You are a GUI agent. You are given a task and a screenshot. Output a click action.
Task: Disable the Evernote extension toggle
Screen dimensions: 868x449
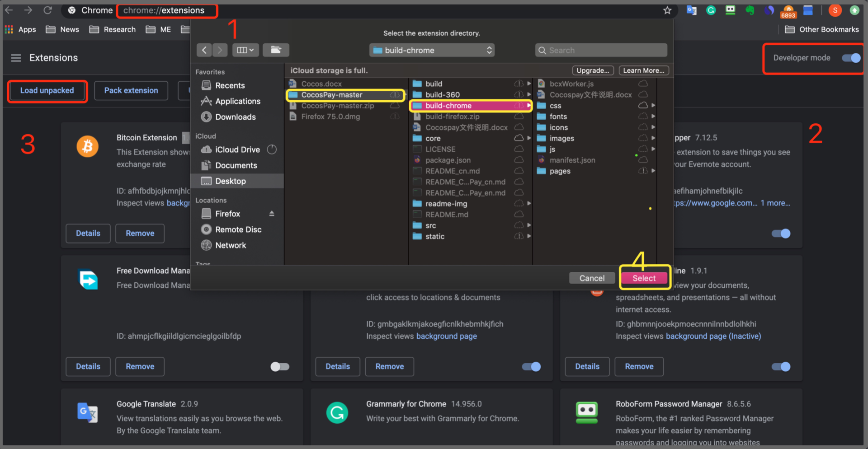[x=781, y=234]
